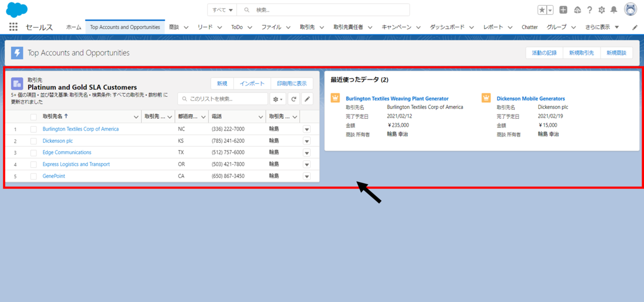Check the GenePoint row checkbox
This screenshot has height=302, width=644.
(34, 176)
